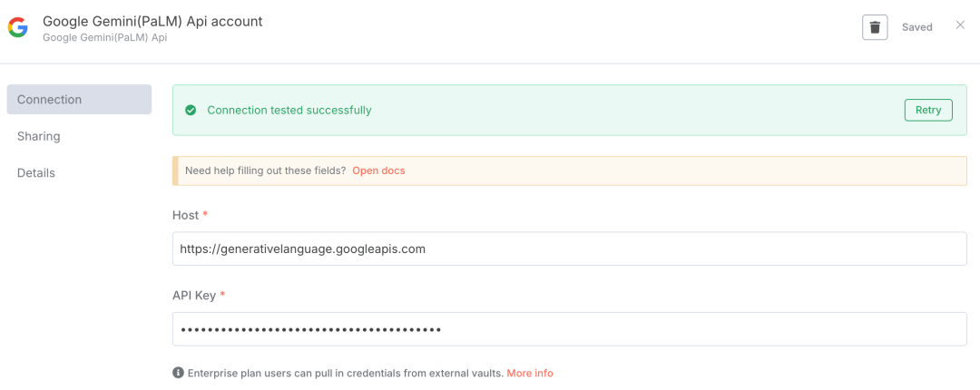Delete credential using trash icon

pos(875,27)
